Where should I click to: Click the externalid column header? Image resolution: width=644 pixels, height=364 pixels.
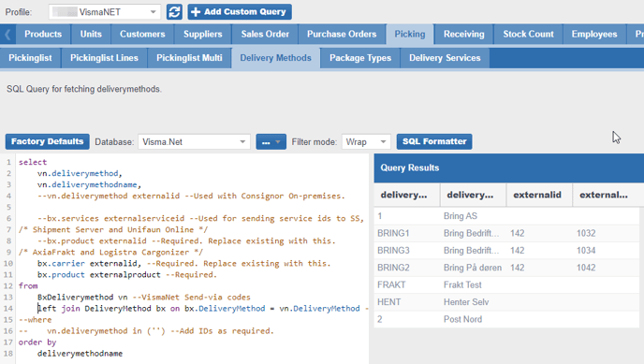pyautogui.click(x=539, y=195)
